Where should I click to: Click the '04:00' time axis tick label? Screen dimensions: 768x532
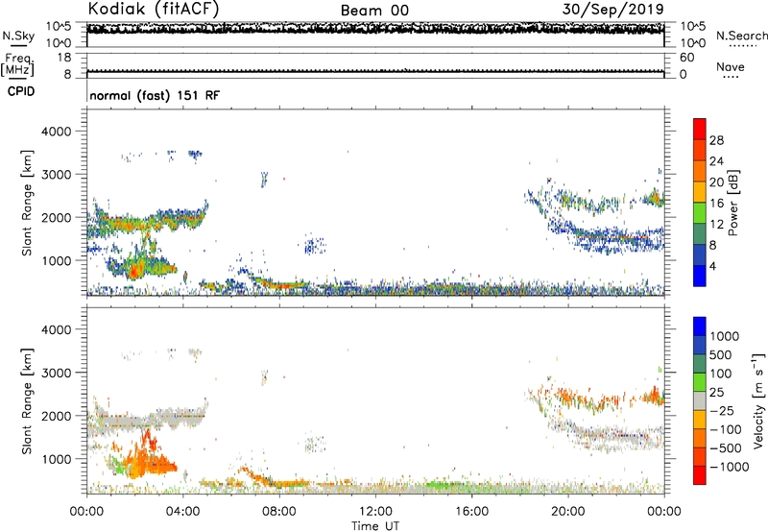tap(183, 512)
